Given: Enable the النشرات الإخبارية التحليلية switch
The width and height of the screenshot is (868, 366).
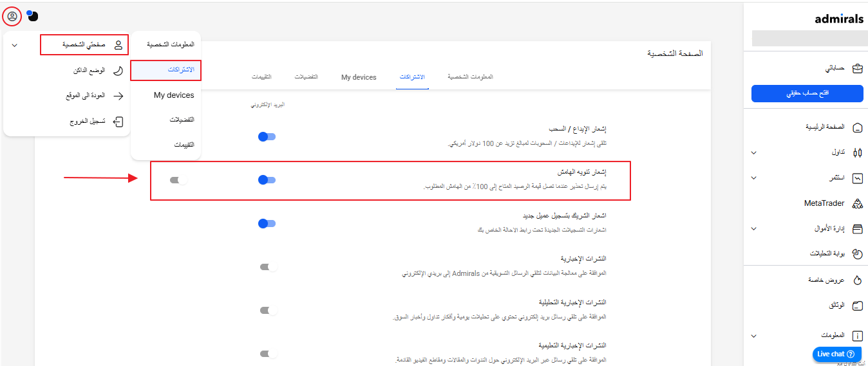Looking at the screenshot, I should 269,310.
